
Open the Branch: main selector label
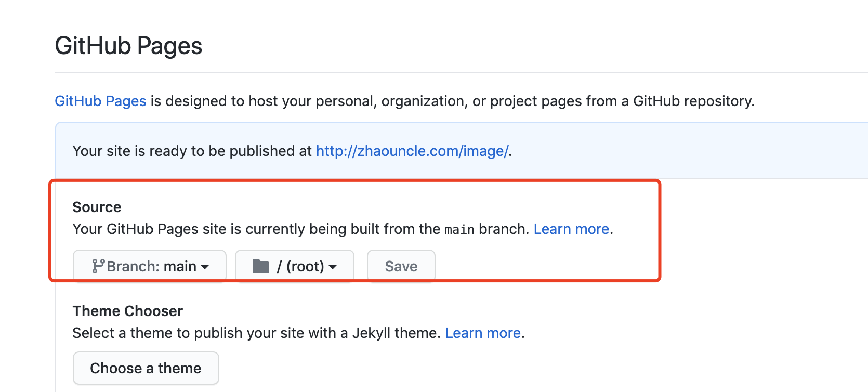tap(151, 266)
